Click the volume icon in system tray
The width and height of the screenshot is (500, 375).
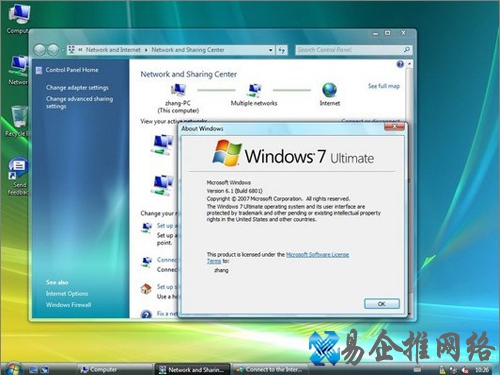pyautogui.click(x=465, y=370)
